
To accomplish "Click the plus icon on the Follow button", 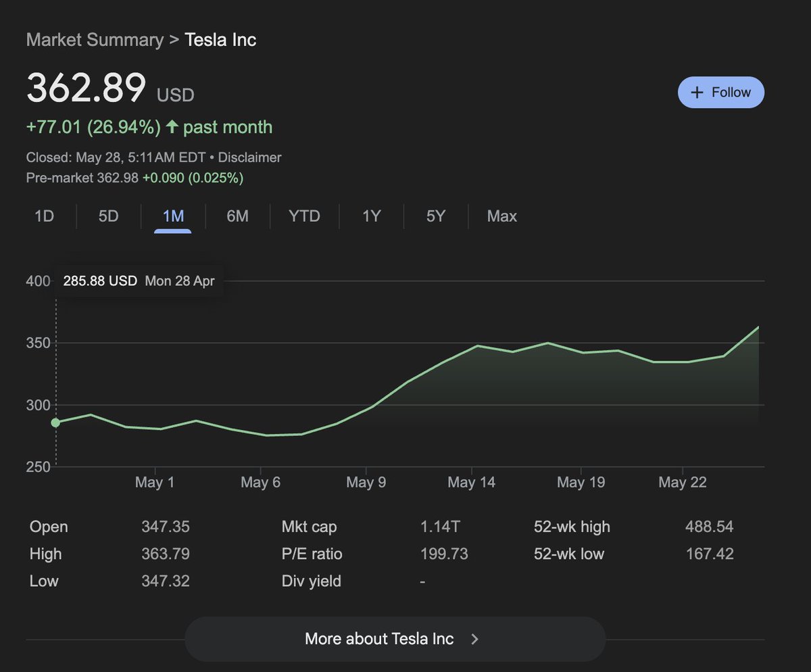I will [x=697, y=92].
